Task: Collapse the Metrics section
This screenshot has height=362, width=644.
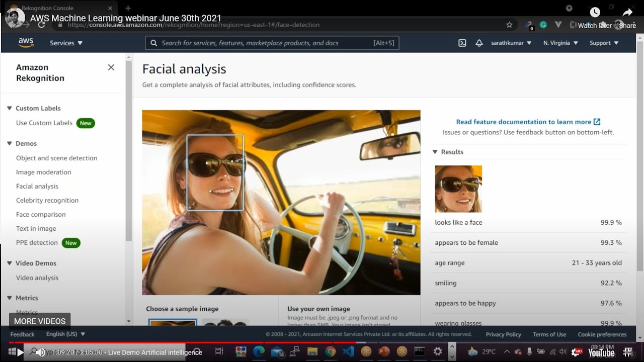Action: pyautogui.click(x=9, y=298)
